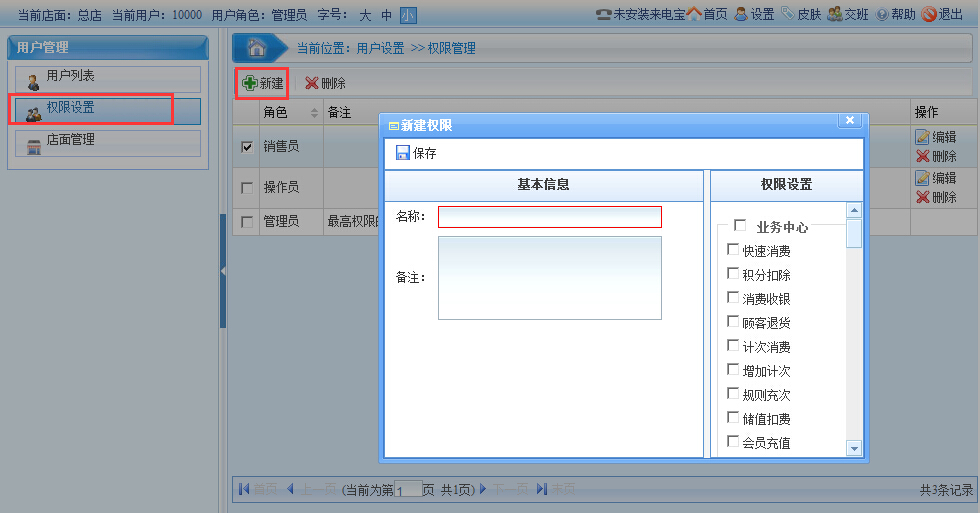The image size is (980, 513).
Task: Click 权限管理 breadcrumb link
Action: coord(451,48)
